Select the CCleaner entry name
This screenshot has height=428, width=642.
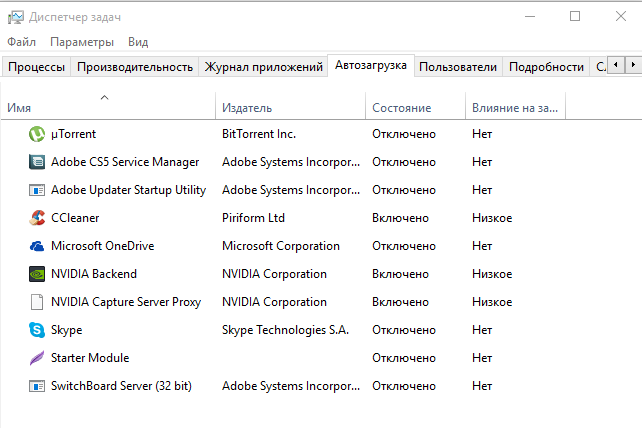[x=75, y=218]
